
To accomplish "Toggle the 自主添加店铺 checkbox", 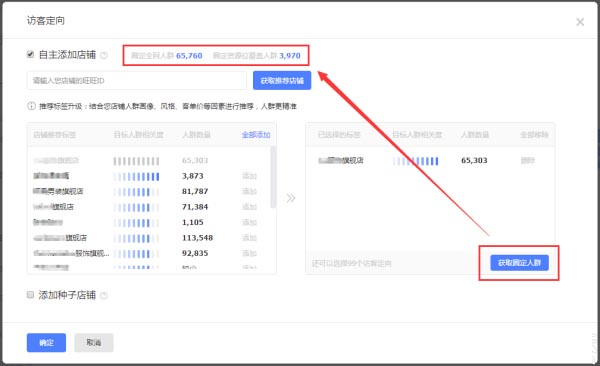I will 30,54.
